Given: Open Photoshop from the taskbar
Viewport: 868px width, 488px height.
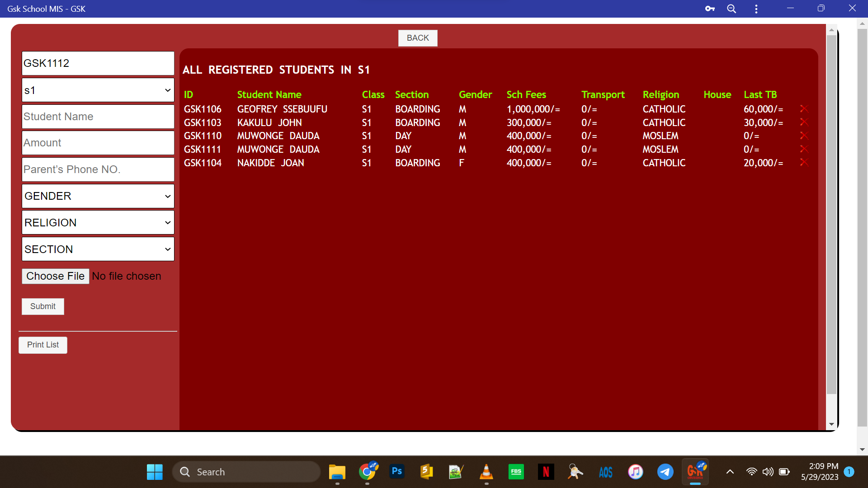Looking at the screenshot, I should pos(397,472).
